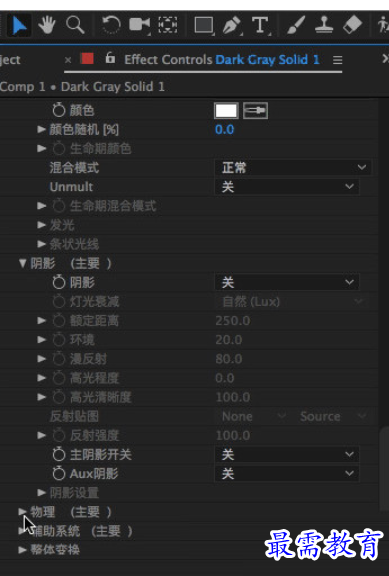
Task: Click the 反射强度 value 100.0
Action: [233, 436]
